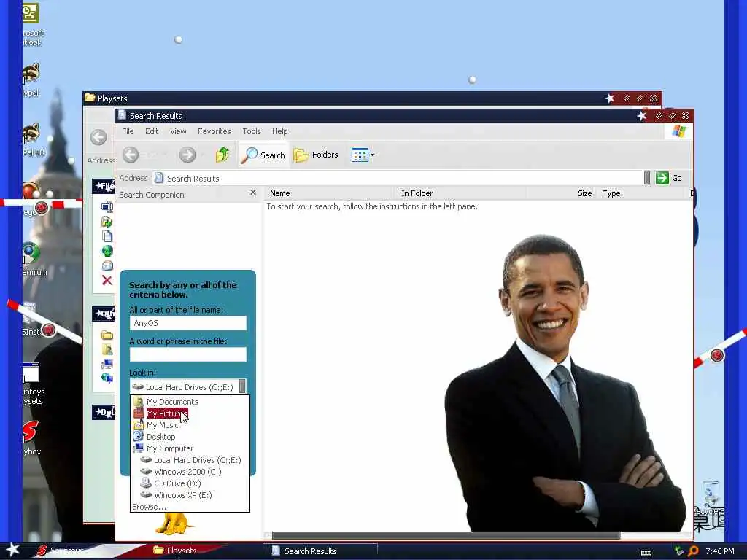Click the globe publish icon in Playsets tasks
747x560 pixels.
click(x=107, y=251)
